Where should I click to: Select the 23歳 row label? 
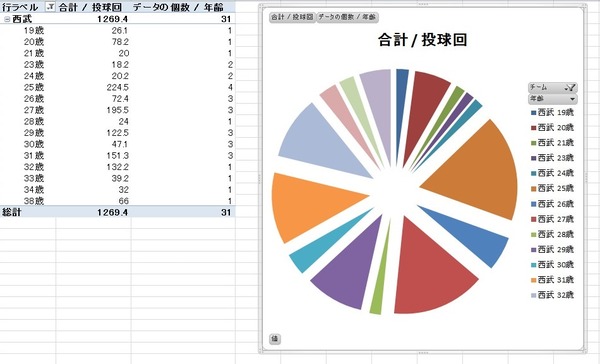34,65
